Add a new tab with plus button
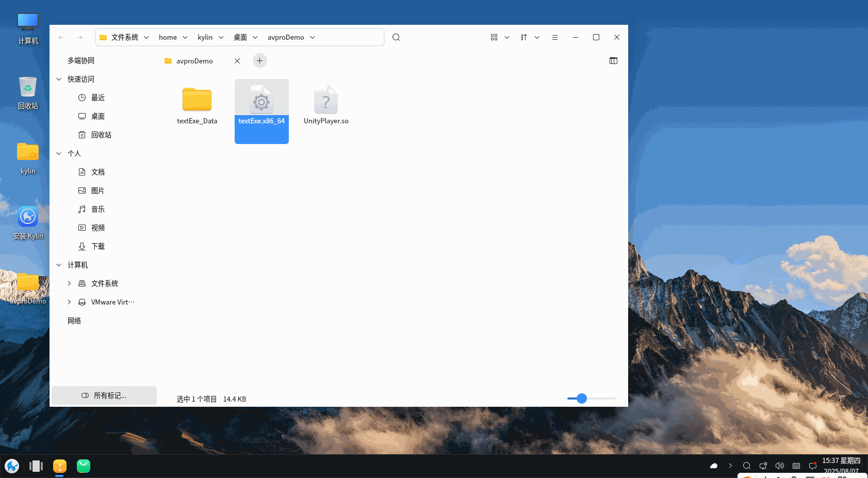The width and height of the screenshot is (868, 478). pos(259,61)
